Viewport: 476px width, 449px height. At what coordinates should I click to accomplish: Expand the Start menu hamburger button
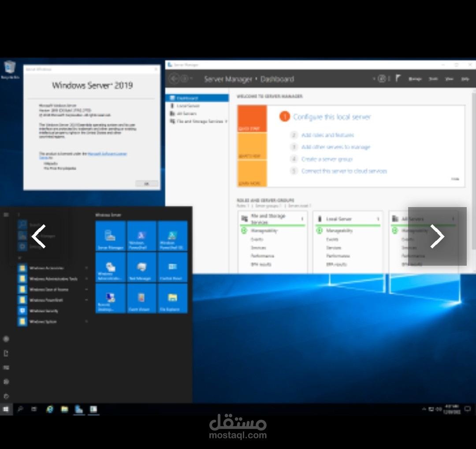pyautogui.click(x=6, y=215)
